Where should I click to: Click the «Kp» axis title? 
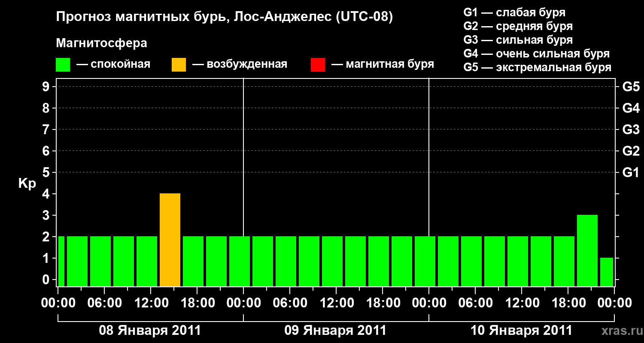(27, 184)
